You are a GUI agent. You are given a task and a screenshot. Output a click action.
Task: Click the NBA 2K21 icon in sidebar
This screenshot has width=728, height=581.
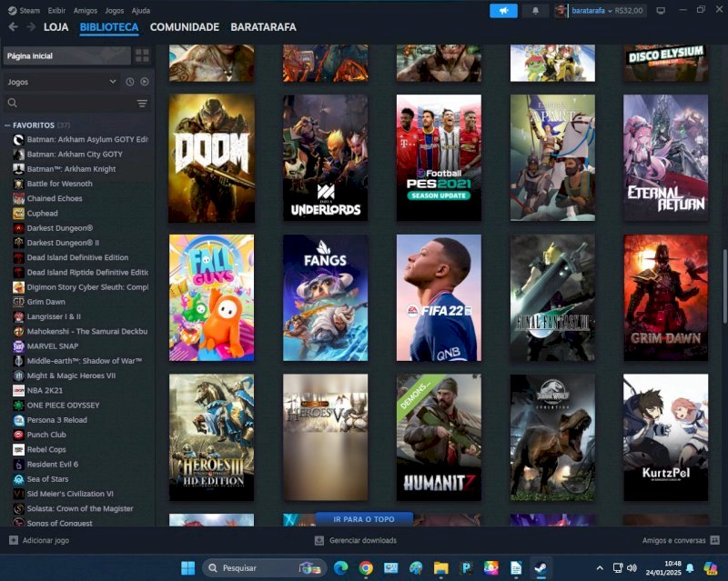coord(18,391)
